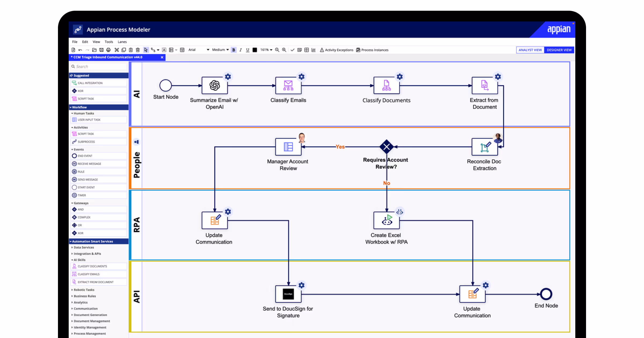Screen dimensions: 644x338
Task: Toggle bold text formatting
Action: click(x=234, y=50)
